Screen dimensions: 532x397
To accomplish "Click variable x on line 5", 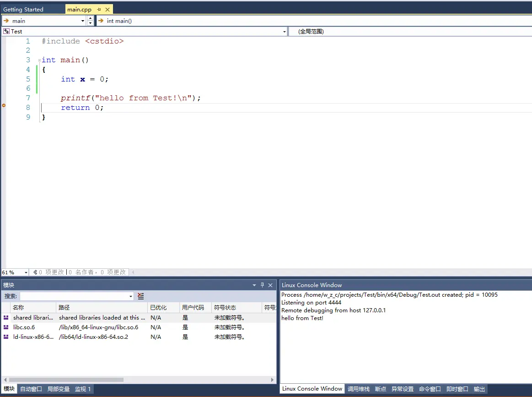I will click(82, 80).
